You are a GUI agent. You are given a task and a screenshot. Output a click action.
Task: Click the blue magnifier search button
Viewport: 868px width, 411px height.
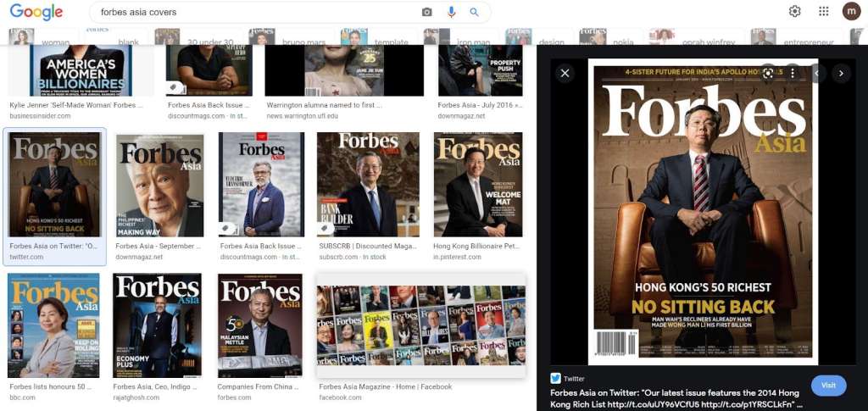point(475,12)
